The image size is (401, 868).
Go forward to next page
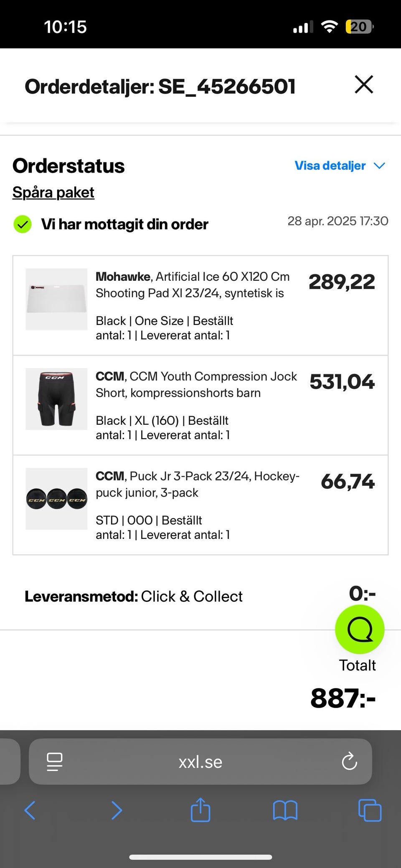click(x=117, y=810)
